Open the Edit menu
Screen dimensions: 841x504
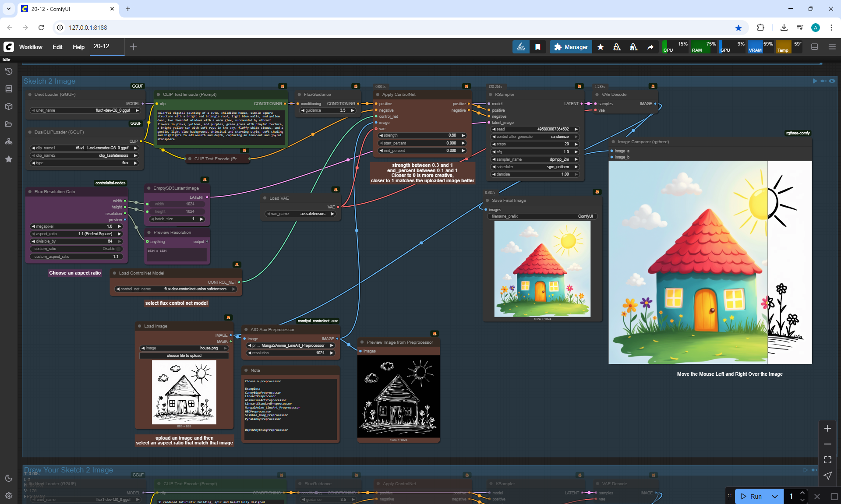[x=57, y=47]
